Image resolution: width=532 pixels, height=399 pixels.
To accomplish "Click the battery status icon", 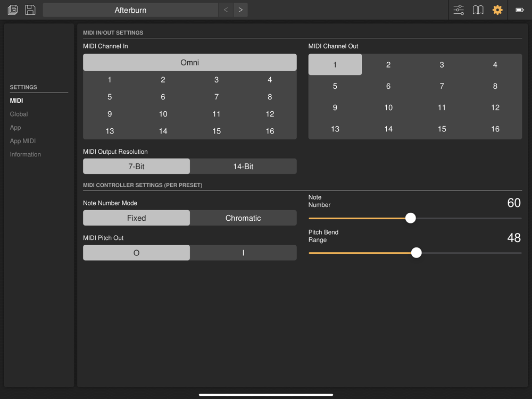I will click(x=520, y=10).
